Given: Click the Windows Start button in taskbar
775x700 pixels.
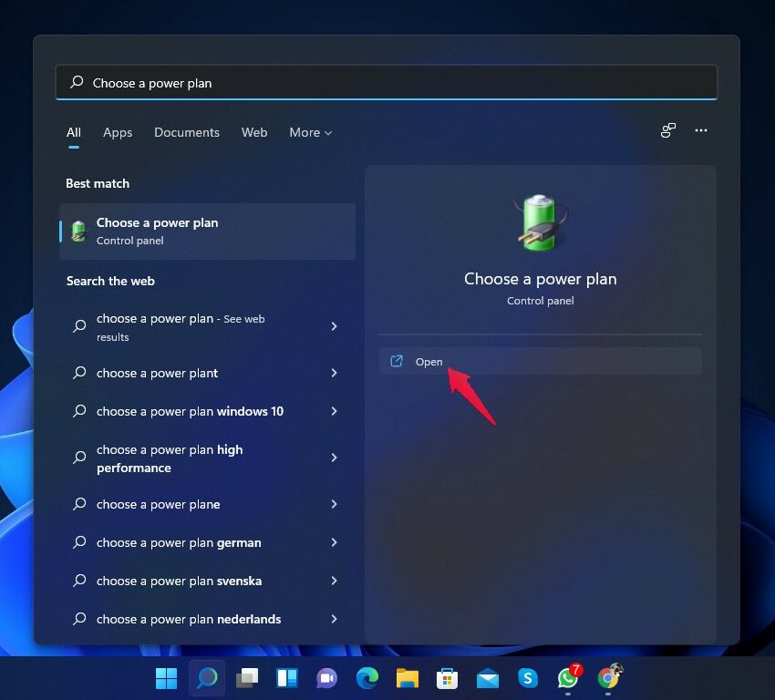Looking at the screenshot, I should pyautogui.click(x=166, y=678).
